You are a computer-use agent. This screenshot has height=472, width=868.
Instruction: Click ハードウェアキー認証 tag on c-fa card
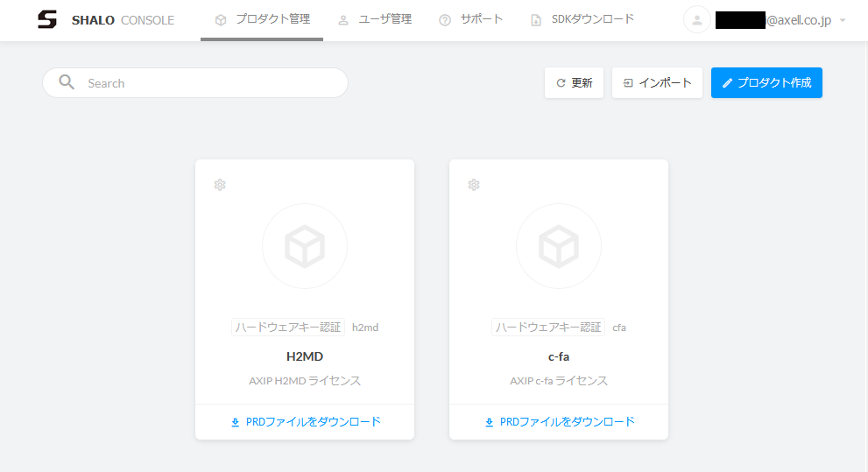[548, 328]
